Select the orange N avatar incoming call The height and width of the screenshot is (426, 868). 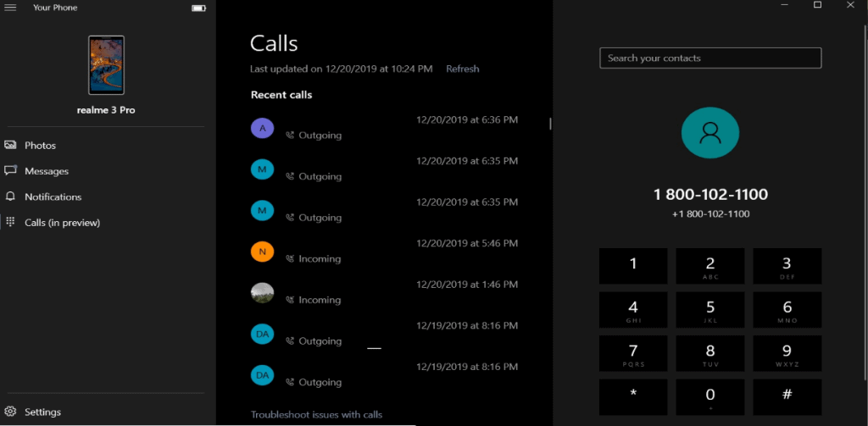pyautogui.click(x=384, y=252)
